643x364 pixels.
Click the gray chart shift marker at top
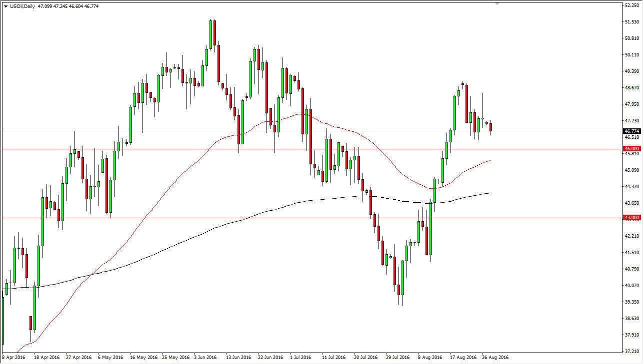click(497, 3)
